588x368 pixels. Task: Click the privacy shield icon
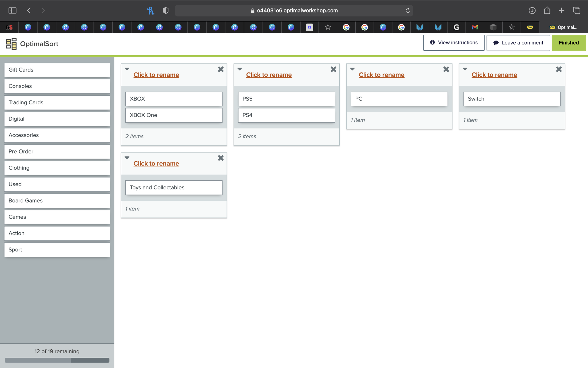point(166,10)
